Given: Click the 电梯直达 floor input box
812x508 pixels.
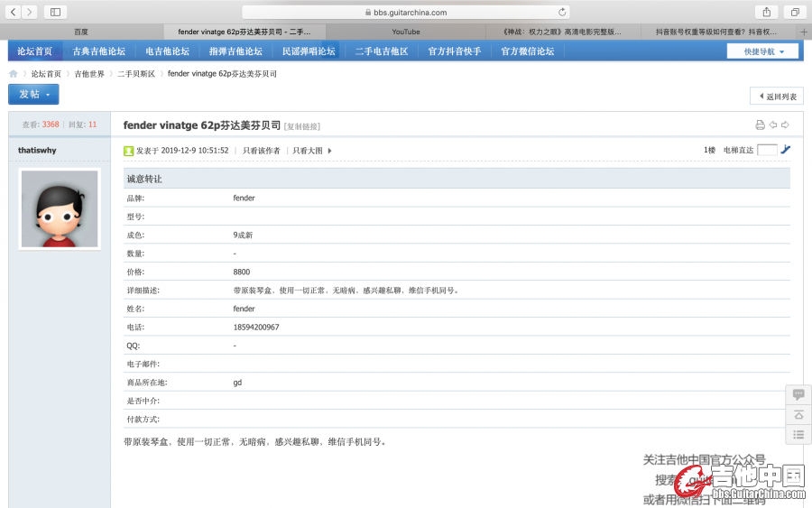Looking at the screenshot, I should pyautogui.click(x=767, y=150).
